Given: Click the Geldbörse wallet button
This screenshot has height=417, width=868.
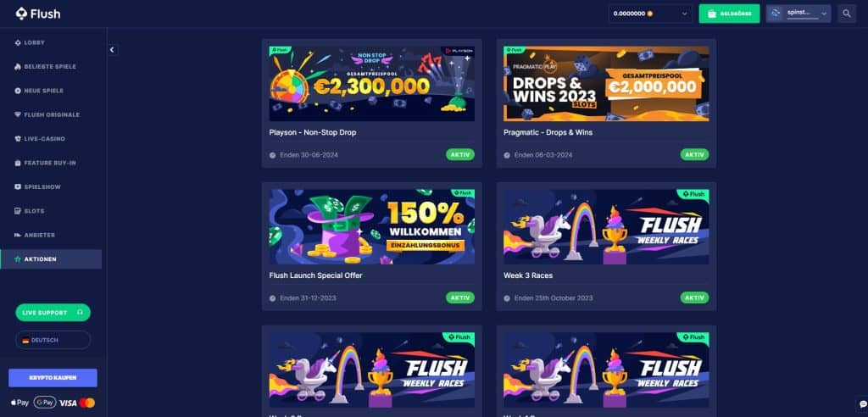Looking at the screenshot, I should (729, 14).
